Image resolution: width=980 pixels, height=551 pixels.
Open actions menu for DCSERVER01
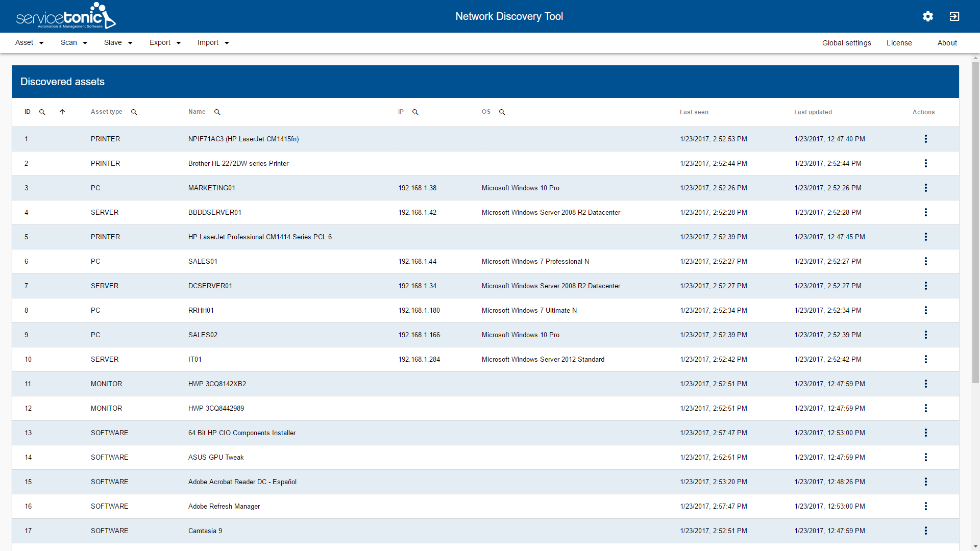926,286
